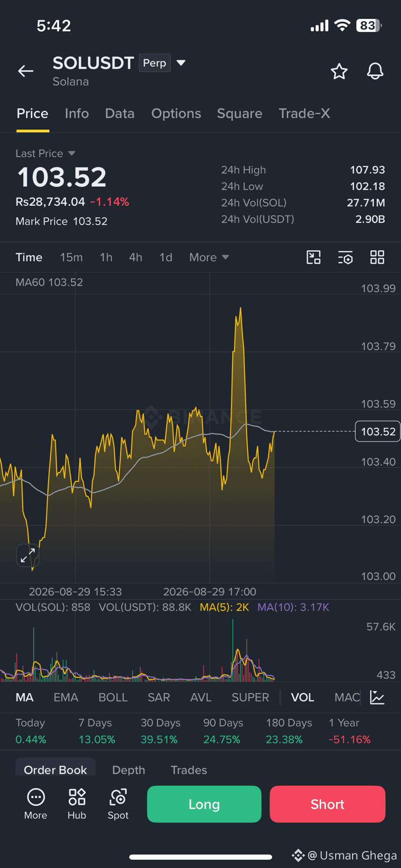This screenshot has height=868, width=401.
Task: Tap the Perp contract type badge
Action: click(x=154, y=63)
